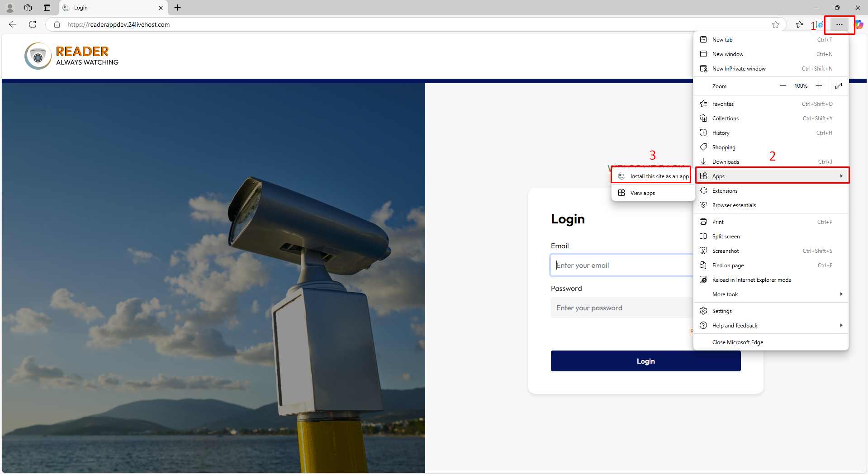Image resolution: width=868 pixels, height=474 pixels.
Task: Open tab actions menu icon
Action: click(x=47, y=8)
